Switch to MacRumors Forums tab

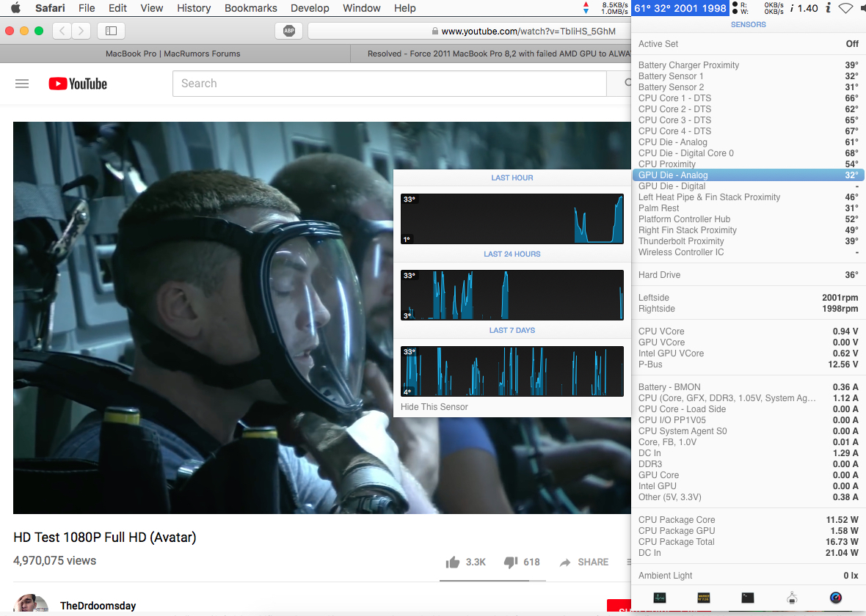pos(175,54)
